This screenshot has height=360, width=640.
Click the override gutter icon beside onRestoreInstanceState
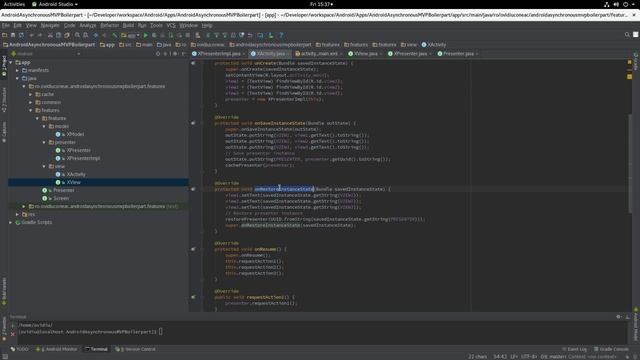(193, 189)
